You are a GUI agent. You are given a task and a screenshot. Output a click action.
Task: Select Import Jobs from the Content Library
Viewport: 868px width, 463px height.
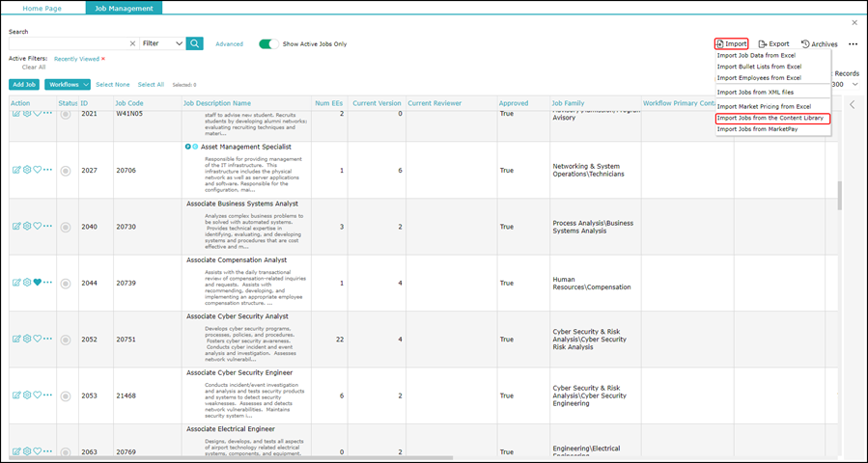(772, 119)
